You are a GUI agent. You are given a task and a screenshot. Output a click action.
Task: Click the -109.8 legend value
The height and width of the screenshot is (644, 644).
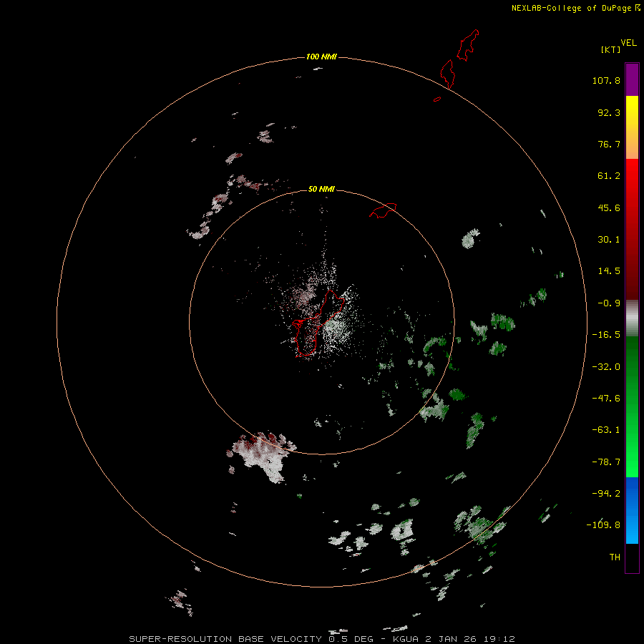pos(603,525)
